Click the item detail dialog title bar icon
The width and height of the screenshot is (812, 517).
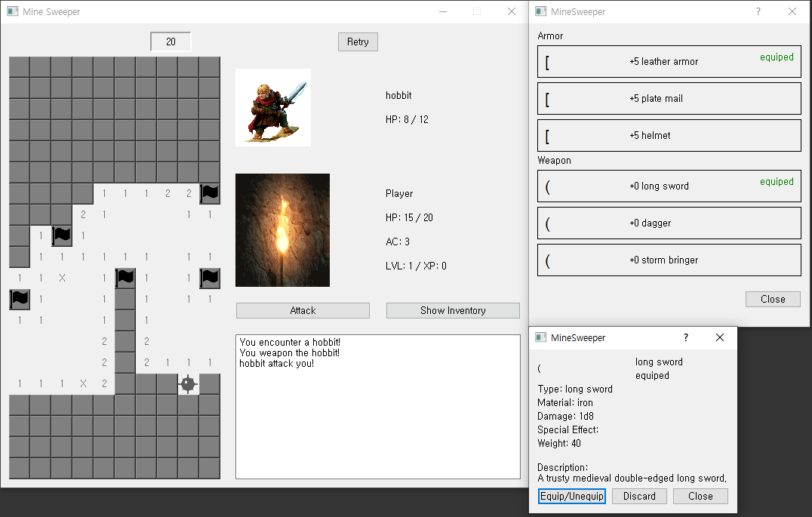[540, 337]
